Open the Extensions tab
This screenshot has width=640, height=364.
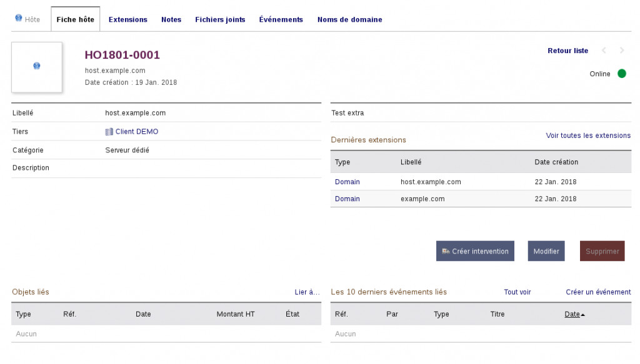point(128,19)
